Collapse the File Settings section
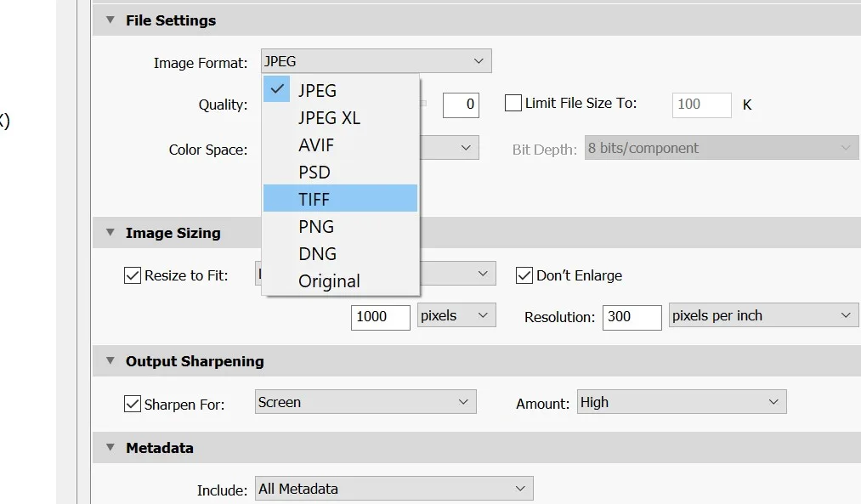861x504 pixels. (x=109, y=20)
